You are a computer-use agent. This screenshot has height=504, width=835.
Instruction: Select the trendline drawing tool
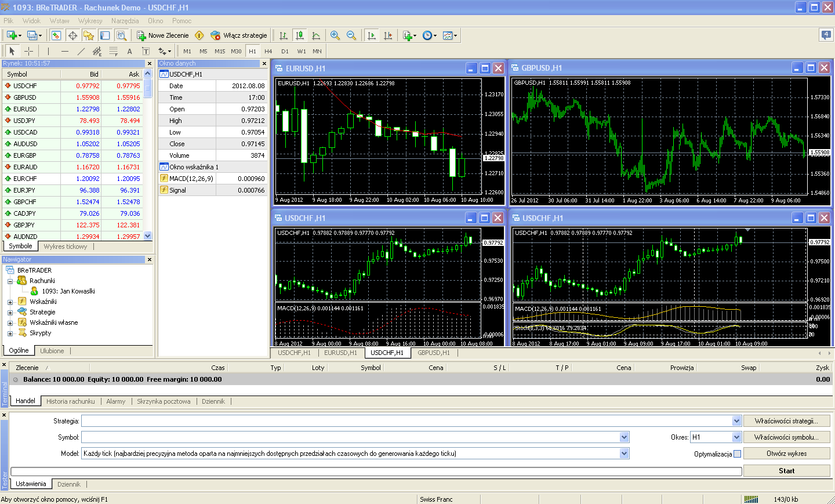pyautogui.click(x=81, y=51)
